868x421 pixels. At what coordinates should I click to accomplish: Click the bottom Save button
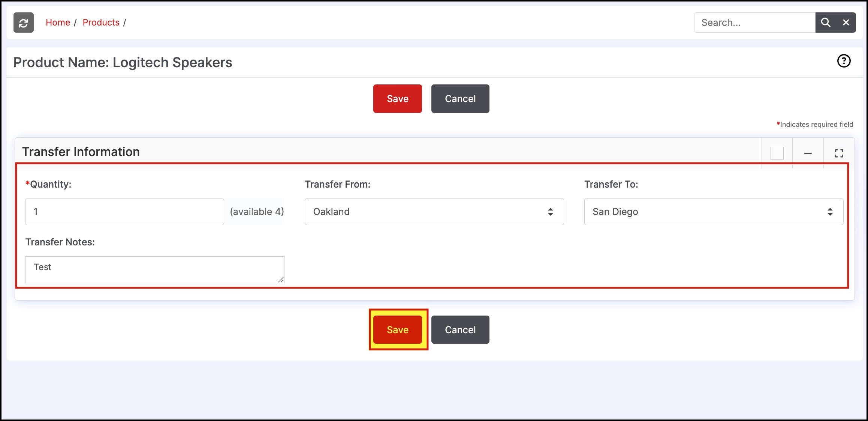click(x=398, y=330)
